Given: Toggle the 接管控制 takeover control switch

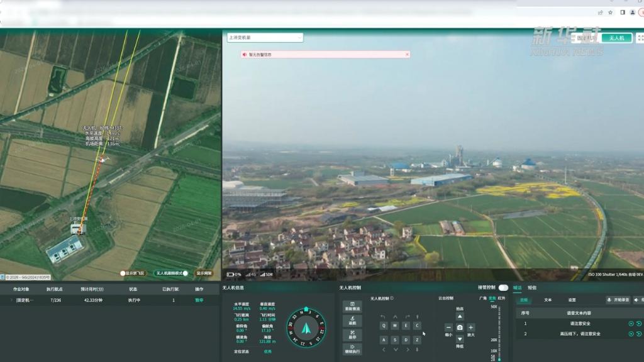Looking at the screenshot, I should [x=503, y=288].
